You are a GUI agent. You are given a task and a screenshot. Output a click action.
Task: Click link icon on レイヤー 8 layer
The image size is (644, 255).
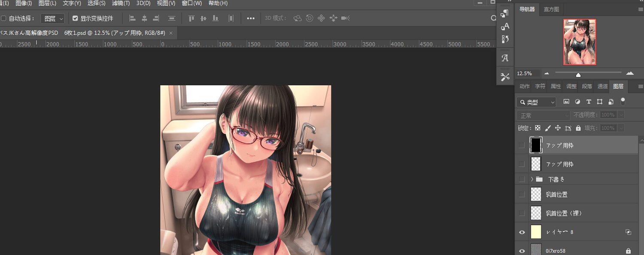coord(628,232)
